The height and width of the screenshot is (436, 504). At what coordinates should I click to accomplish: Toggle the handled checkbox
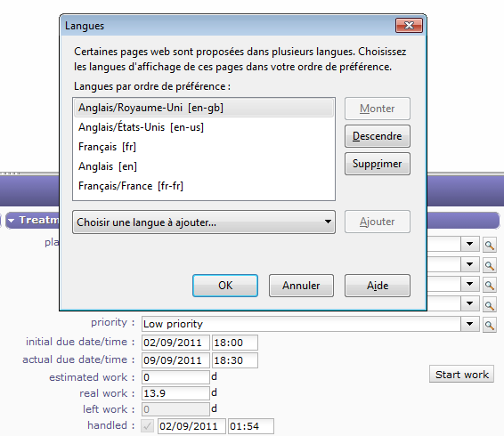(x=147, y=426)
